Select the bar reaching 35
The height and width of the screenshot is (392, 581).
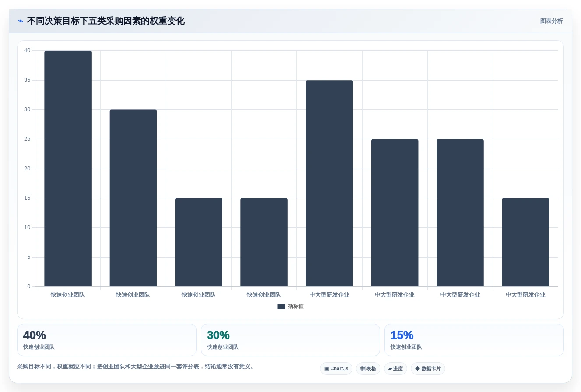[329, 184]
